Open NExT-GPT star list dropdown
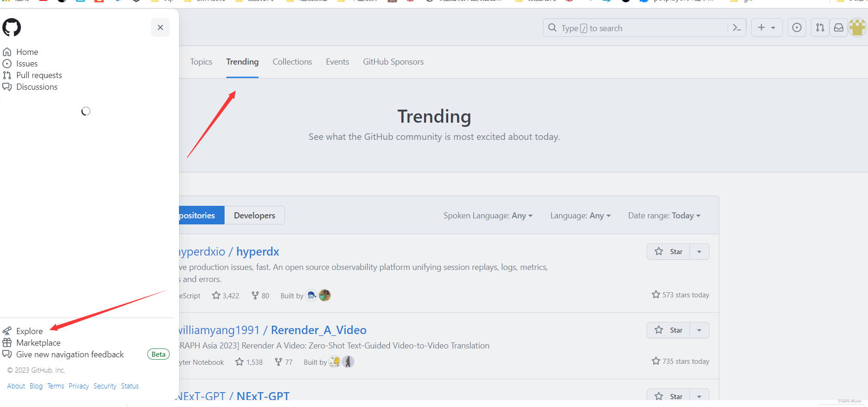The height and width of the screenshot is (407, 868). 700,395
